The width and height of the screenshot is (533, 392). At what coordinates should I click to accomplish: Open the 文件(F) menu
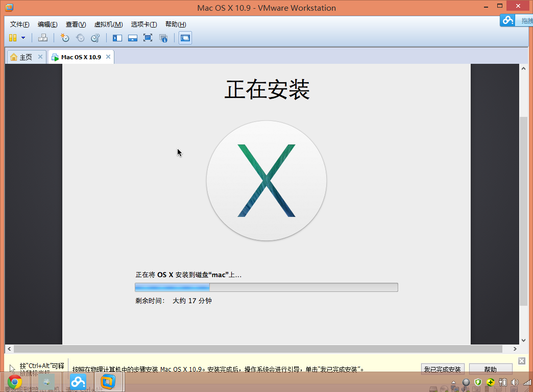(x=20, y=24)
